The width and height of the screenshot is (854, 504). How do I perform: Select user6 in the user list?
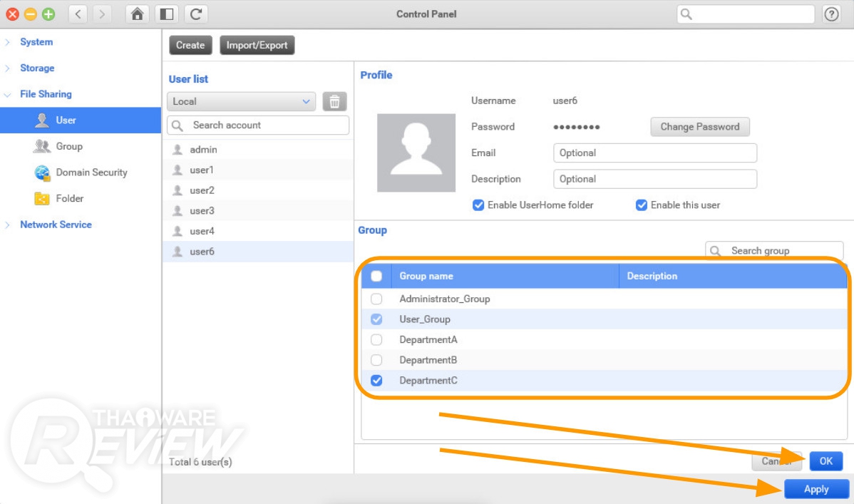[x=258, y=252]
